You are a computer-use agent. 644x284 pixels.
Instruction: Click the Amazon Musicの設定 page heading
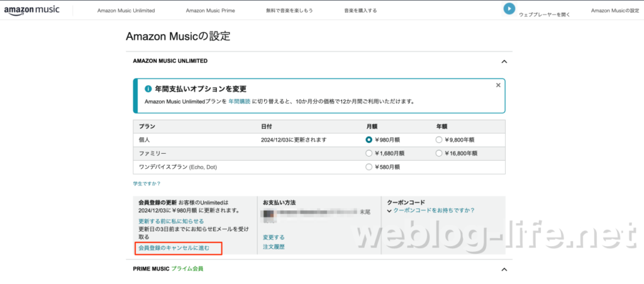(178, 36)
